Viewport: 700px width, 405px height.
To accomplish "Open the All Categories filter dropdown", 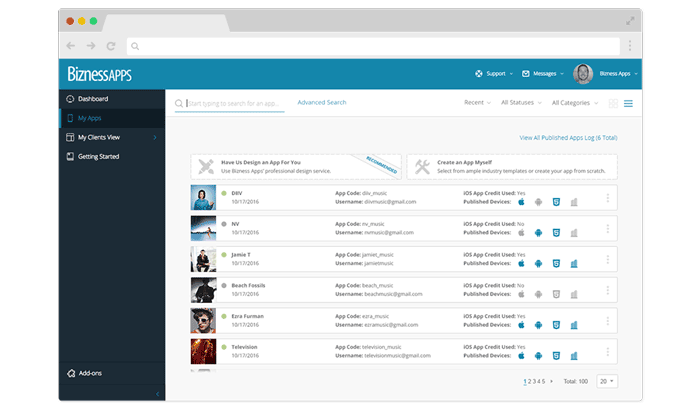I will (575, 103).
